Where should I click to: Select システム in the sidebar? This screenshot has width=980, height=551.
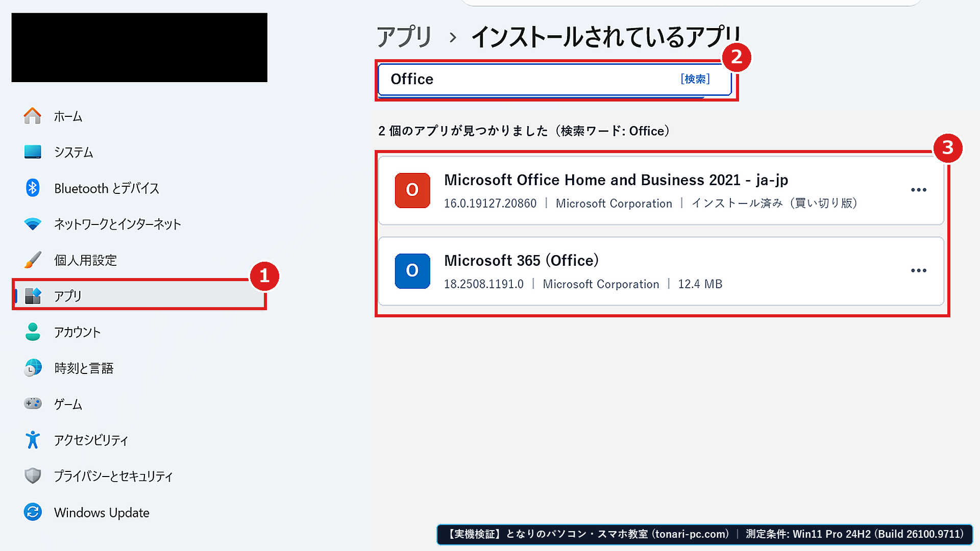(x=74, y=152)
